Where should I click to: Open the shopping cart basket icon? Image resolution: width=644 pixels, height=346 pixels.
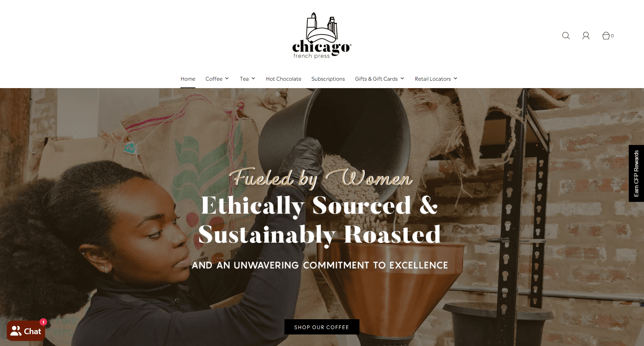(606, 36)
